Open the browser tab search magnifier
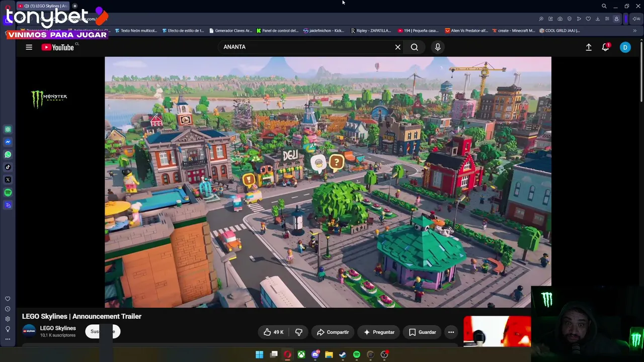 tap(604, 6)
